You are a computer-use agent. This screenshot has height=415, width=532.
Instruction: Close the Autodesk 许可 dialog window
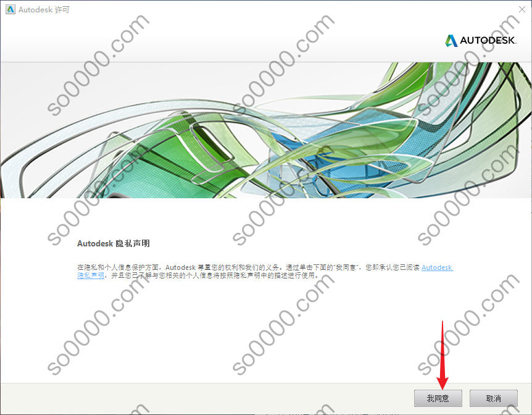[522, 9]
